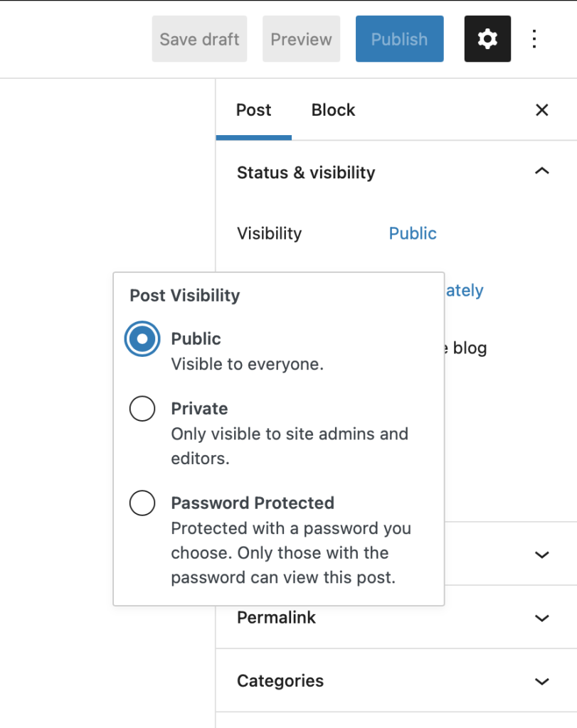Open the more options three-dot menu
The width and height of the screenshot is (577, 728).
pyautogui.click(x=534, y=38)
